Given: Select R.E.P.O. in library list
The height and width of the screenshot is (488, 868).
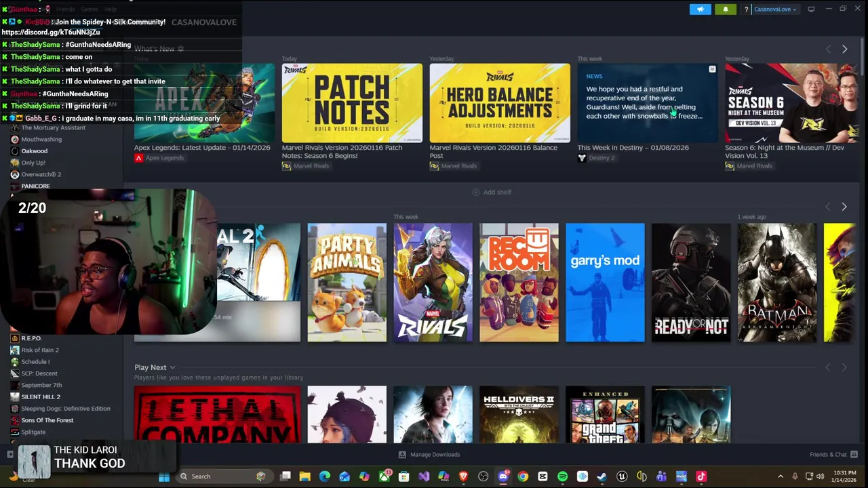Looking at the screenshot, I should click(31, 338).
